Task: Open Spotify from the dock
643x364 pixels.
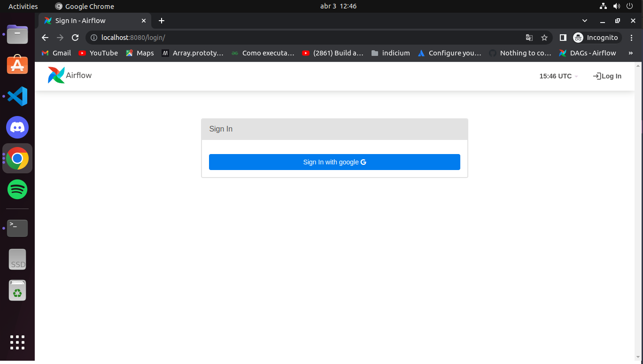Action: click(x=17, y=189)
